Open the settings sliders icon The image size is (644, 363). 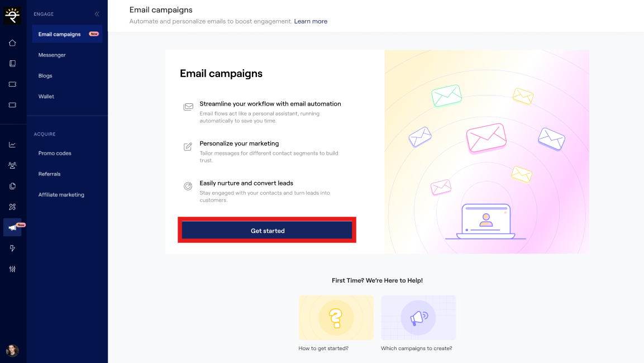pos(12,269)
